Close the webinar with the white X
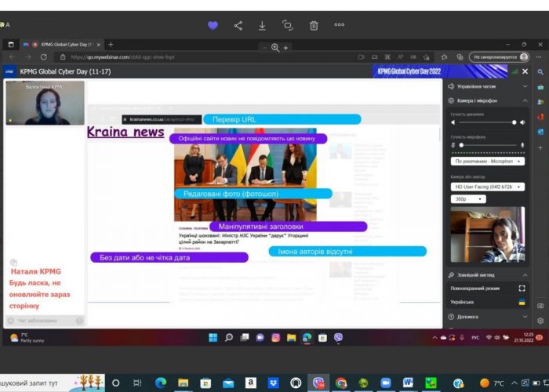This screenshot has height=392, width=549. tap(525, 71)
